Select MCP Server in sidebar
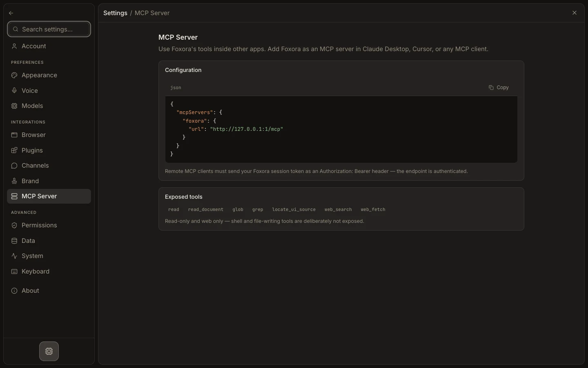 [49, 196]
